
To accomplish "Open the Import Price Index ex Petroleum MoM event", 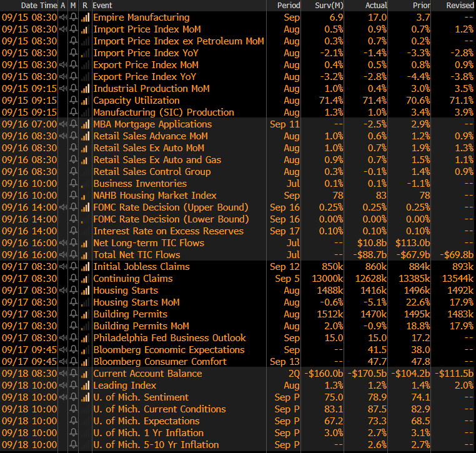I will [x=179, y=41].
